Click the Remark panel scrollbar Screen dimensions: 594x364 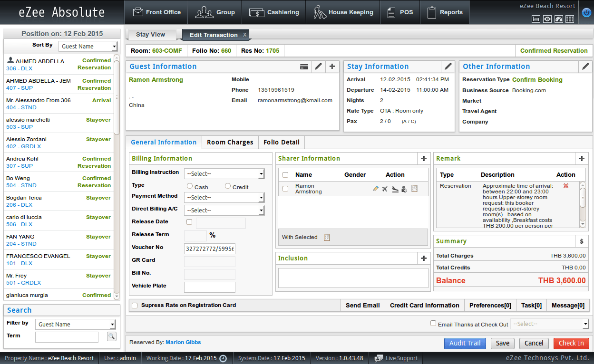click(x=583, y=205)
